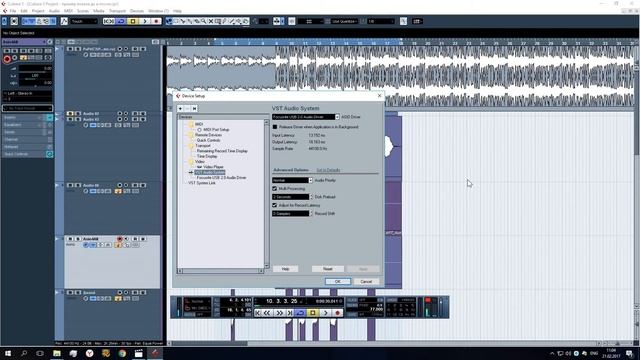Click the toolbar Play button

[x=144, y=21]
